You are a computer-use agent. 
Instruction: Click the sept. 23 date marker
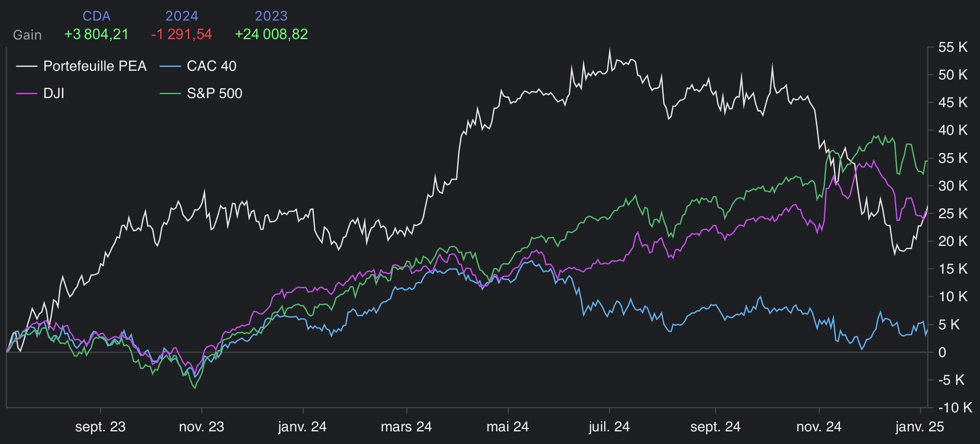[x=101, y=427]
